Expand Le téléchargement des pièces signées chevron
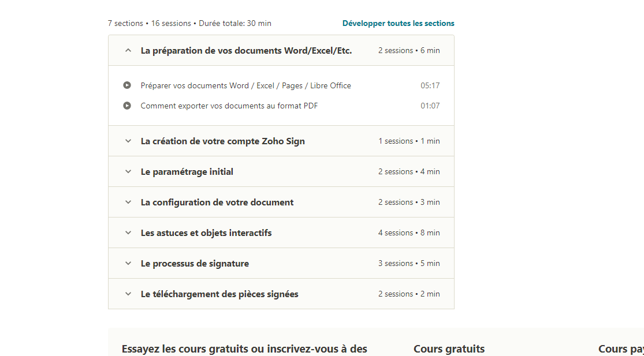 [128, 294]
